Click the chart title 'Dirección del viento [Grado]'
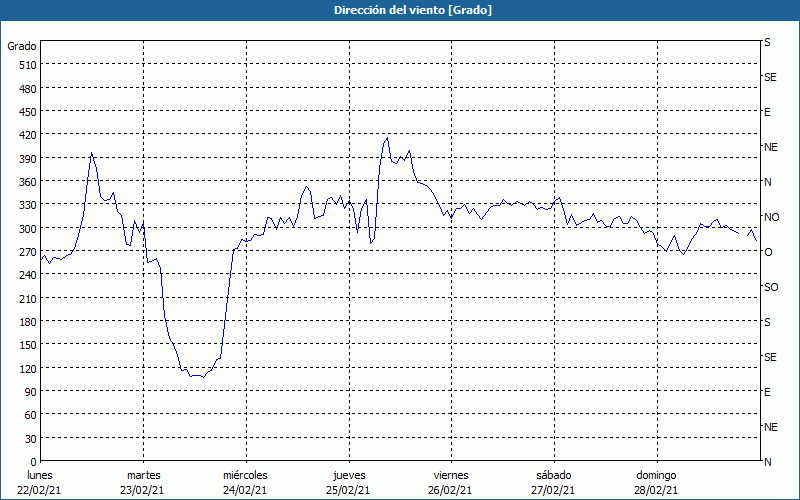The image size is (800, 500). pyautogui.click(x=413, y=10)
